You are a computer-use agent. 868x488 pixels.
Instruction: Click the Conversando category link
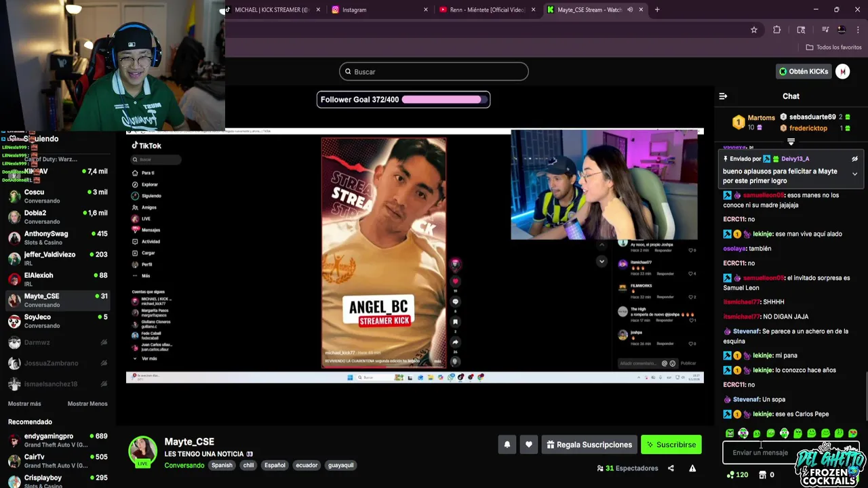184,465
